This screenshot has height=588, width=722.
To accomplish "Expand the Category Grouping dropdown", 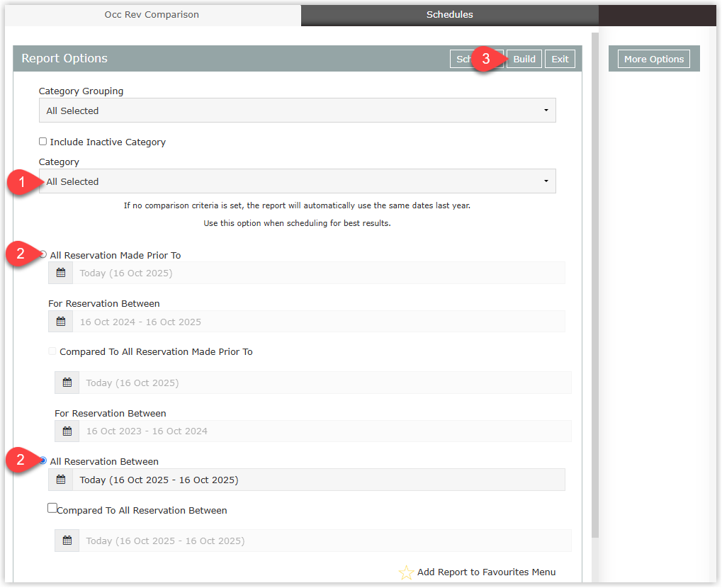I will tap(298, 111).
